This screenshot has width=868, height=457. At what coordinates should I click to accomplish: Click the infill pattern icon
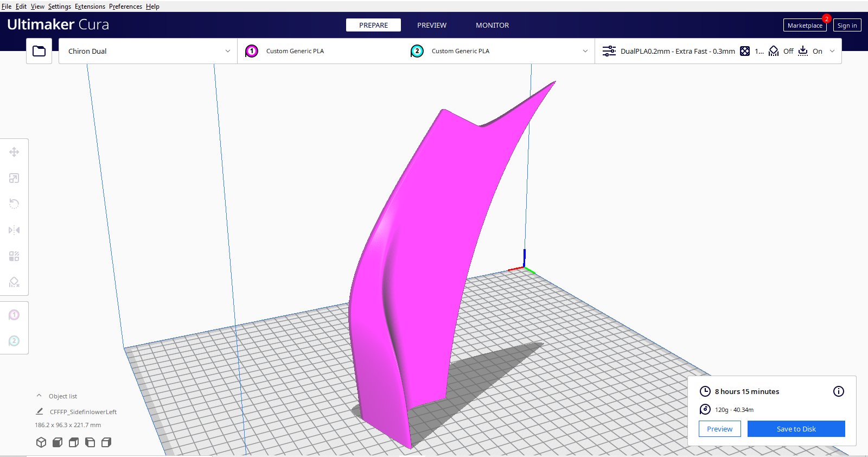click(745, 51)
